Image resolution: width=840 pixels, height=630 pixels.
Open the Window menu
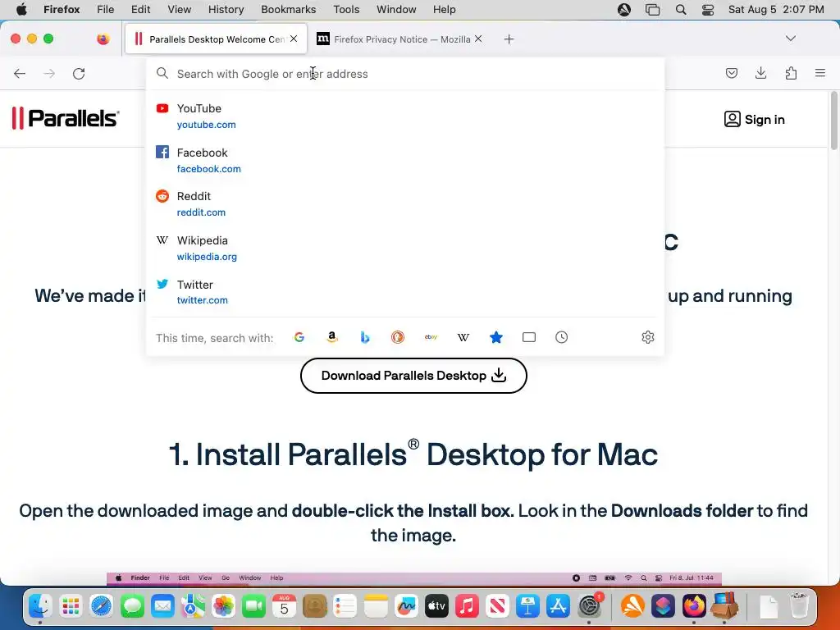(x=396, y=9)
